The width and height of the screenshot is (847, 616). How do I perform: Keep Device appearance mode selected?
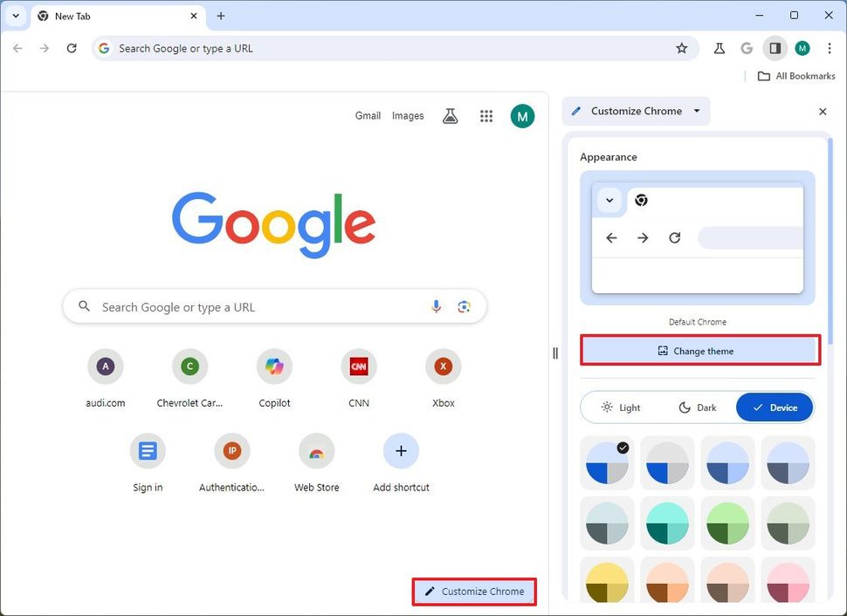coord(775,407)
